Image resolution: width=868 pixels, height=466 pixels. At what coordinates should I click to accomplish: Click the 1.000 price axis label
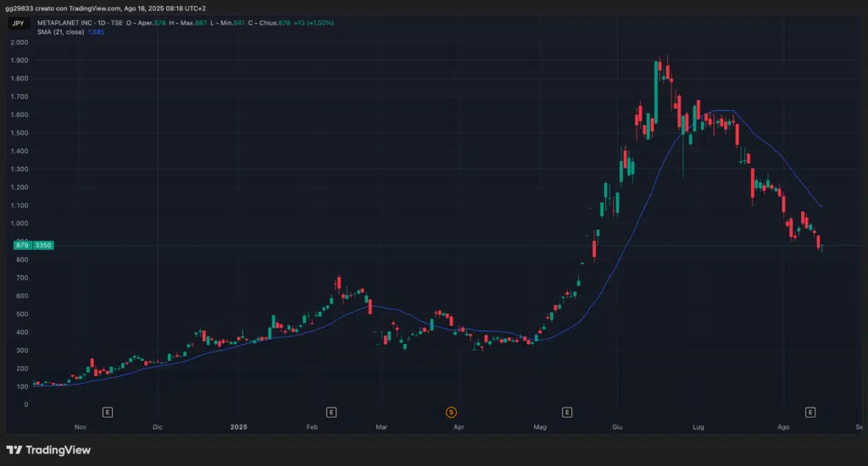click(19, 224)
